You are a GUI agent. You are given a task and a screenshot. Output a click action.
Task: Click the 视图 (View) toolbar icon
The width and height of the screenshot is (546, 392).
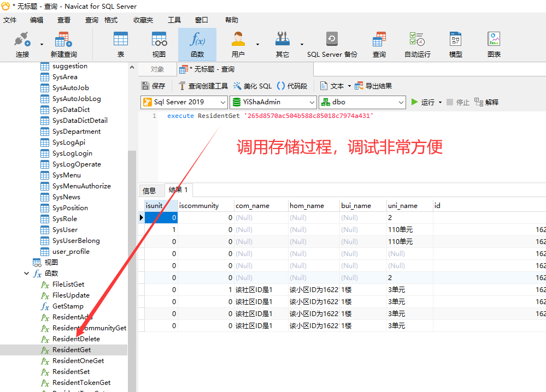tap(159, 45)
